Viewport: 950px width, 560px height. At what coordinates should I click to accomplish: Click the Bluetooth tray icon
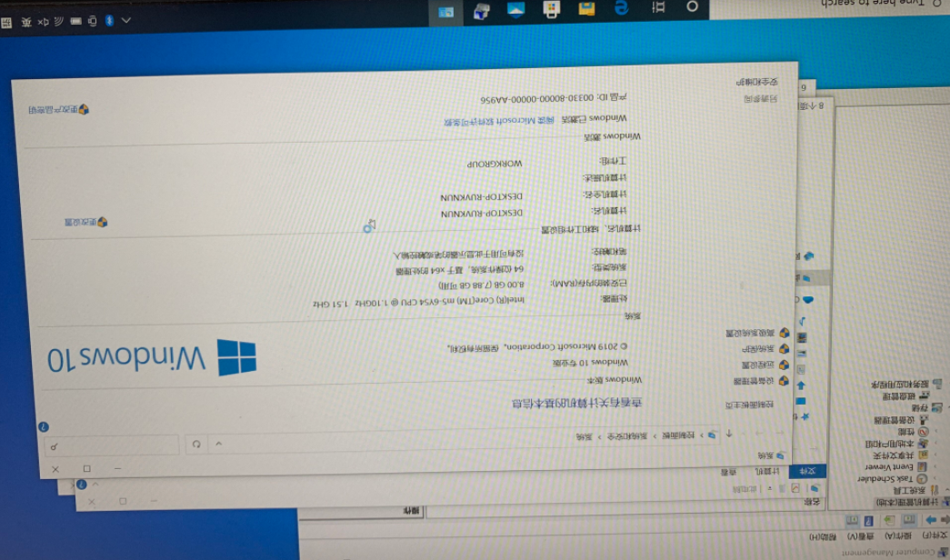point(109,21)
